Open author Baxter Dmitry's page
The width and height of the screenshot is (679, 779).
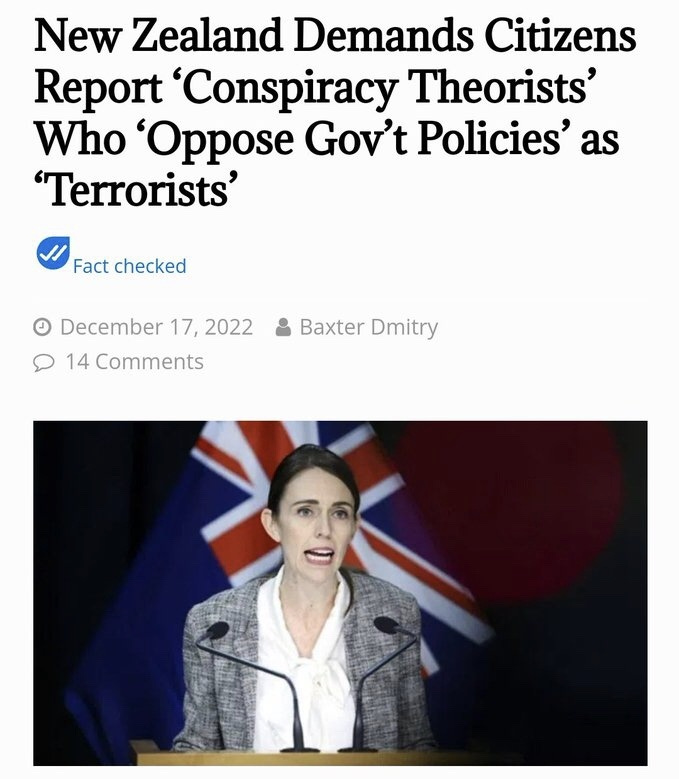coord(369,327)
